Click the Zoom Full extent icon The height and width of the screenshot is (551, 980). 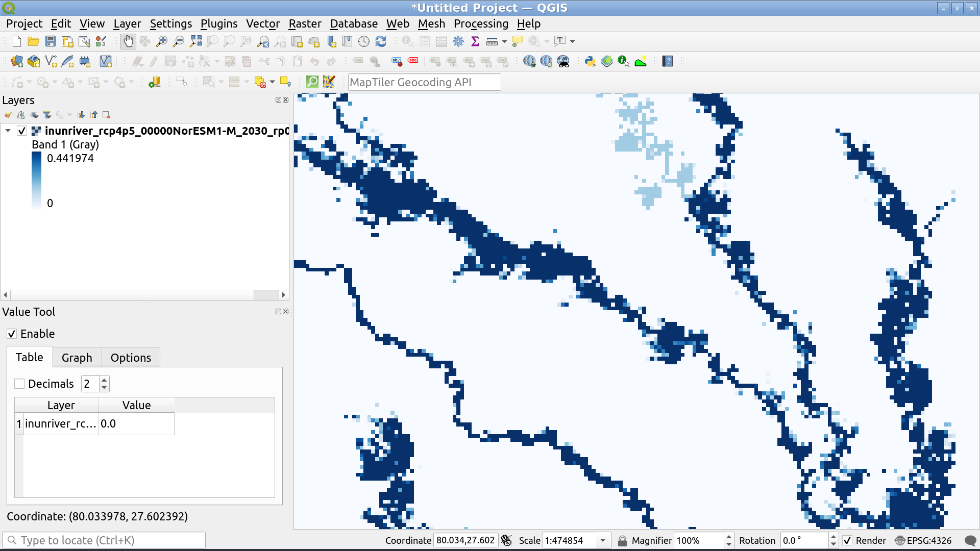(195, 41)
